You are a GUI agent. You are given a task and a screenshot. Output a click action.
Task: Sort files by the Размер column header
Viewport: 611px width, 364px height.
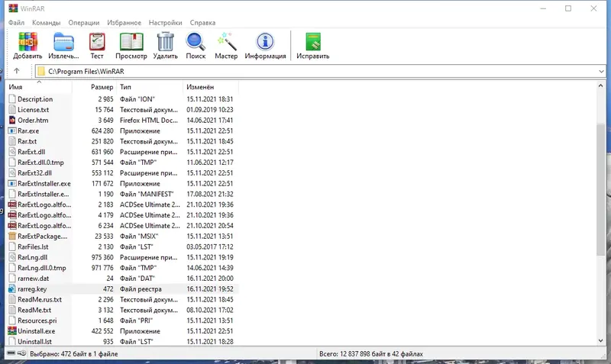(95, 87)
